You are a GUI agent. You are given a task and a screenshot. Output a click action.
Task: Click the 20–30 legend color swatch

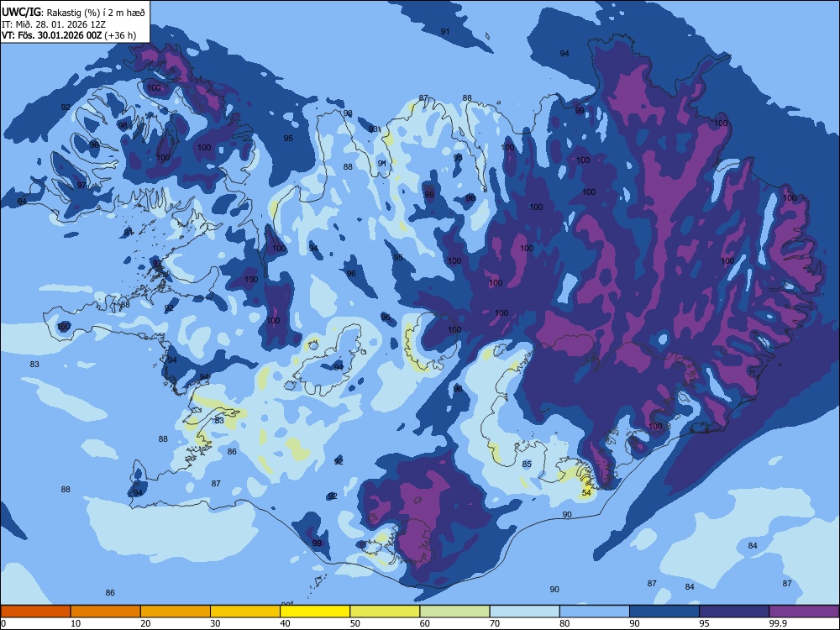coord(176,612)
